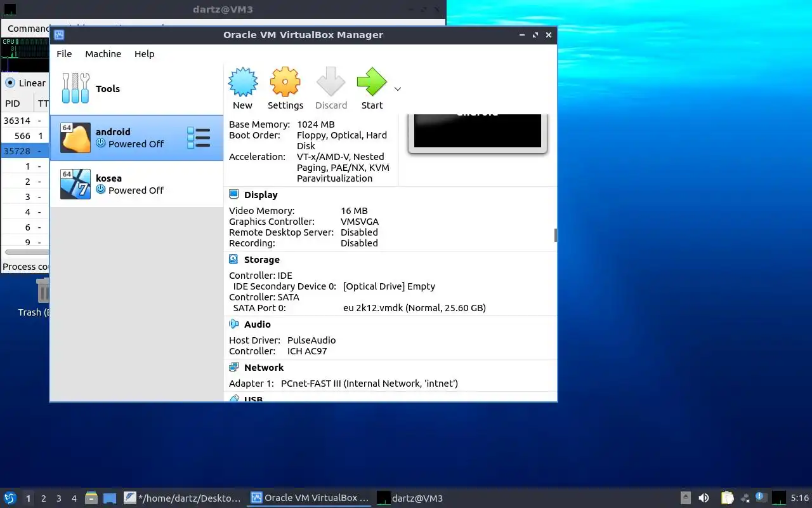Switch to workspace 3
The image size is (812, 508).
(59, 498)
